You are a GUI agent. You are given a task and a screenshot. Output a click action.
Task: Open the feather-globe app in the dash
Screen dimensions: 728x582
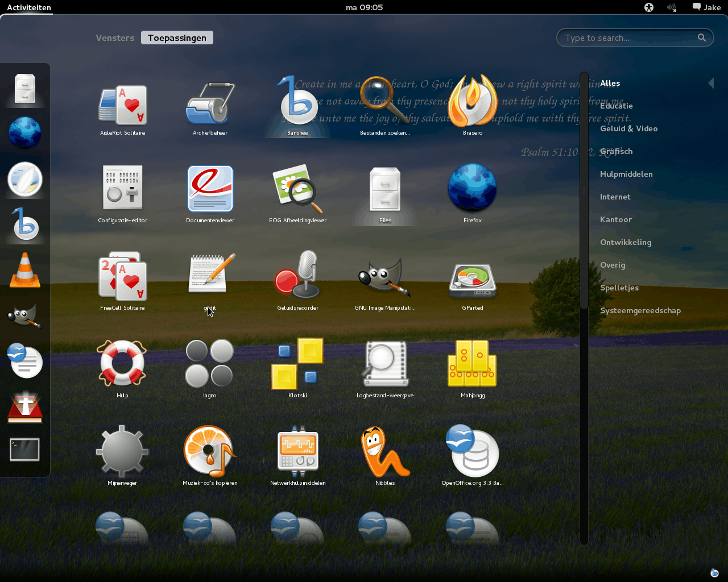click(x=25, y=178)
